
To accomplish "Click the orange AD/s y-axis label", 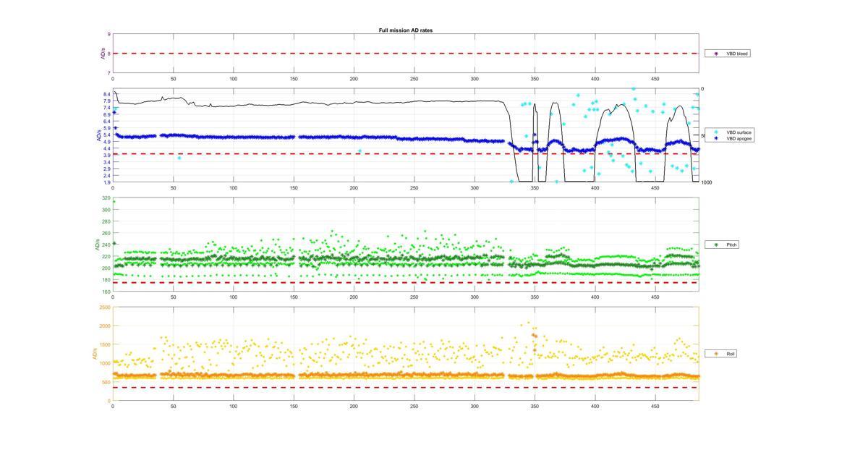I will coord(95,354).
